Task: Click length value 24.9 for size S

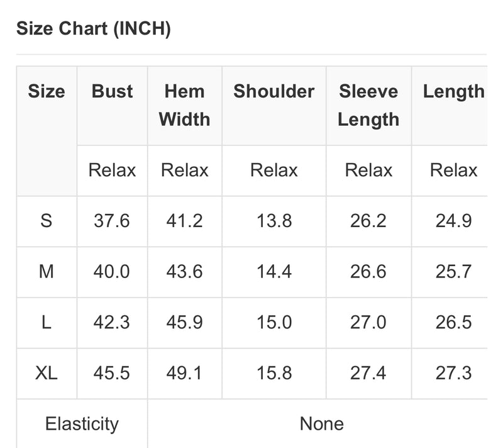Action: (x=453, y=221)
